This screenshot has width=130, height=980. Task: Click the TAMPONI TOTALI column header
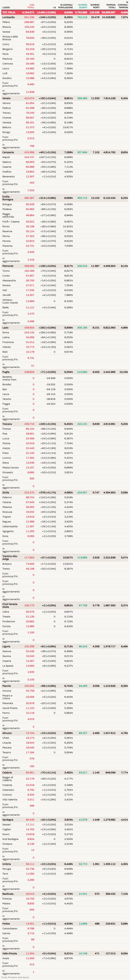coord(111,6)
